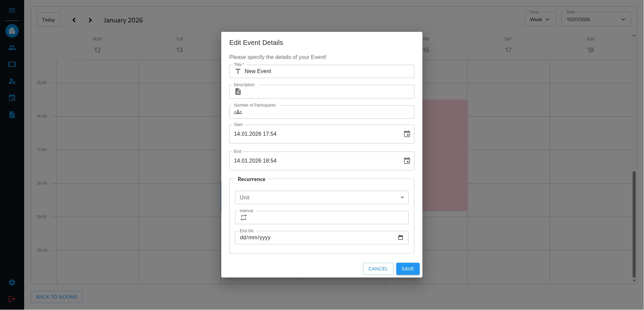Screen dimensions: 644x310
Task: Click the BACK TO ROOMS button
Action: pyautogui.click(x=56, y=297)
